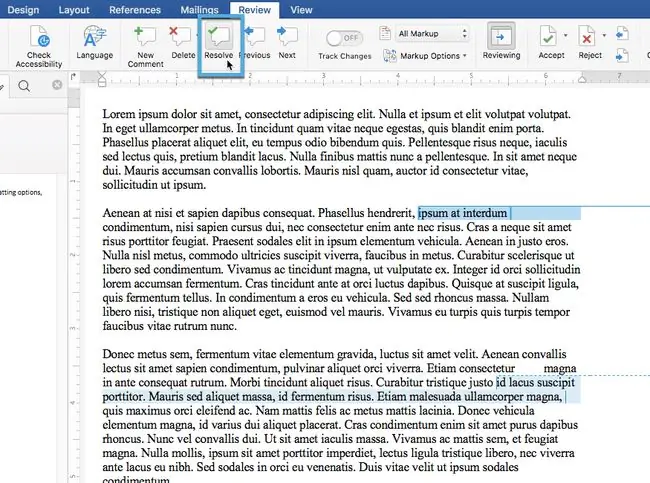
Task: Switch to the Layout tab
Action: (x=74, y=10)
